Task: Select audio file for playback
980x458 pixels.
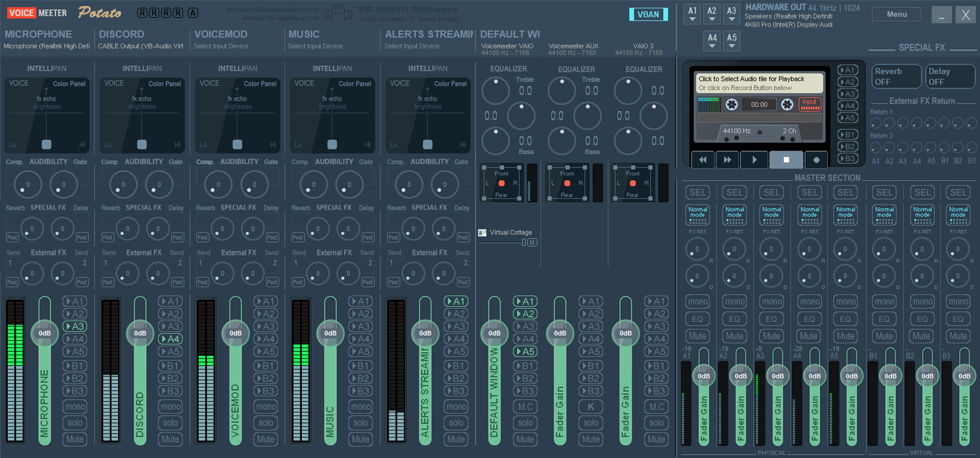Action: click(759, 83)
